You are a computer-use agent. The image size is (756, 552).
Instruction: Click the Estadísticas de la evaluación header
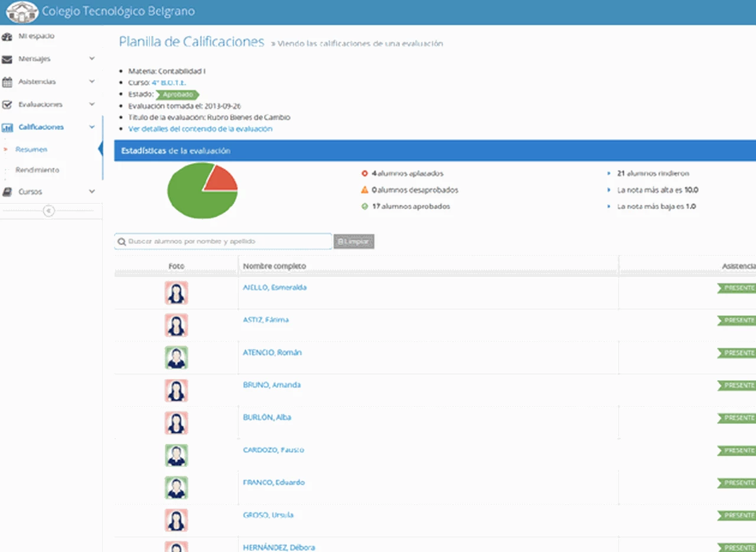click(x=175, y=151)
